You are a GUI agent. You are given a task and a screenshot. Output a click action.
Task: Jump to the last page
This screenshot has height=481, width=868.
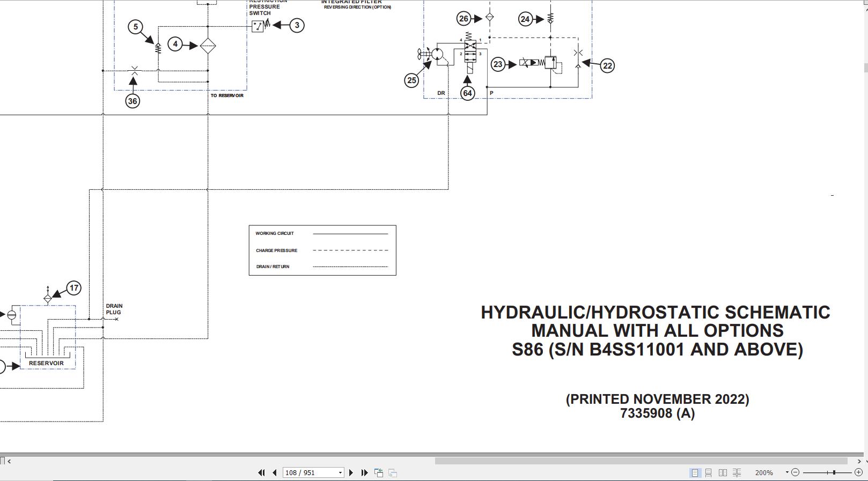[x=364, y=472]
